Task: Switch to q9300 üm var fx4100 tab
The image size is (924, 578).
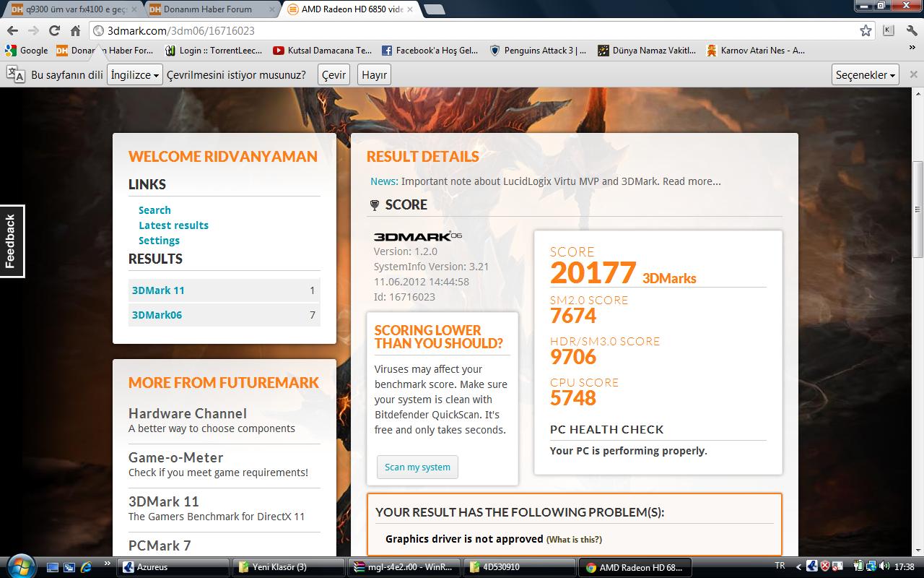Action: point(69,9)
